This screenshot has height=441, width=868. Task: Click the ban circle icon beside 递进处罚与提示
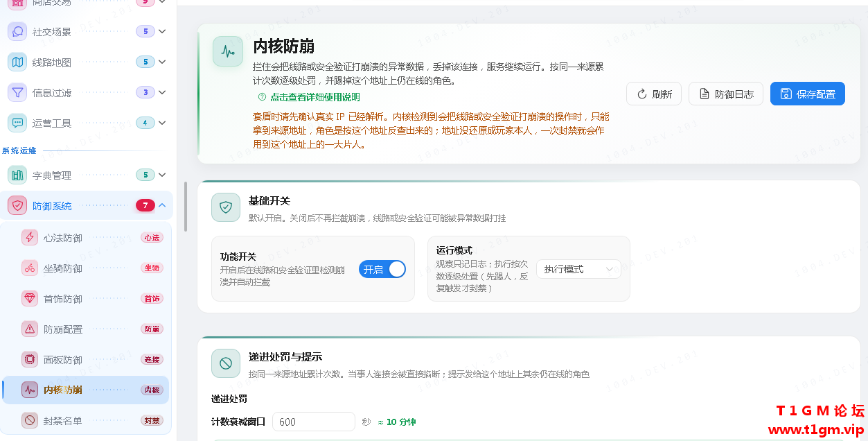226,363
